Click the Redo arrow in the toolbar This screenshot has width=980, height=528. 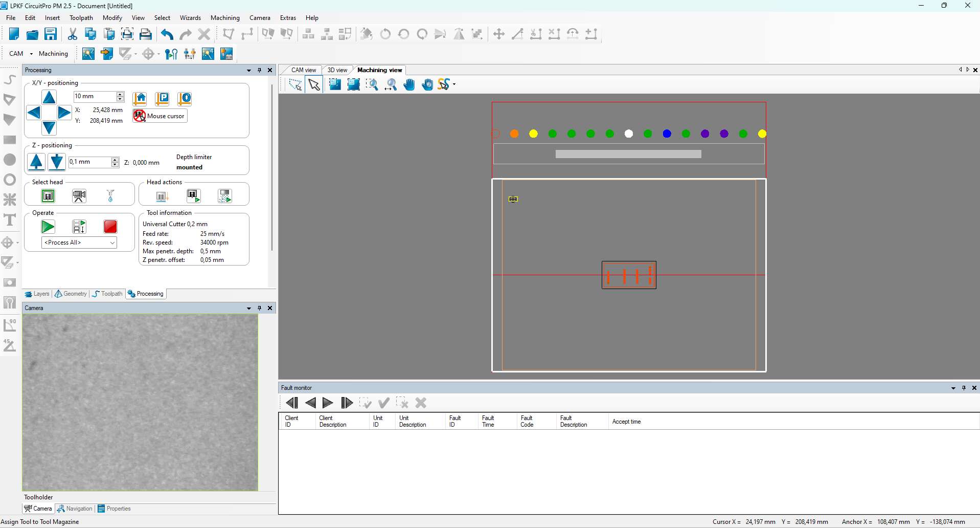click(186, 34)
